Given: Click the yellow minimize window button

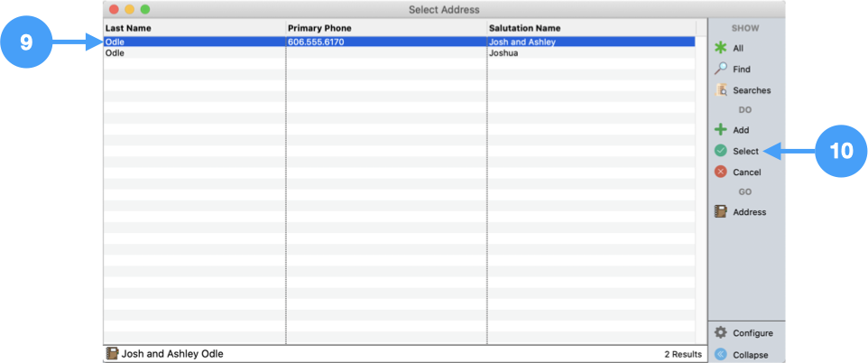Looking at the screenshot, I should (130, 9).
